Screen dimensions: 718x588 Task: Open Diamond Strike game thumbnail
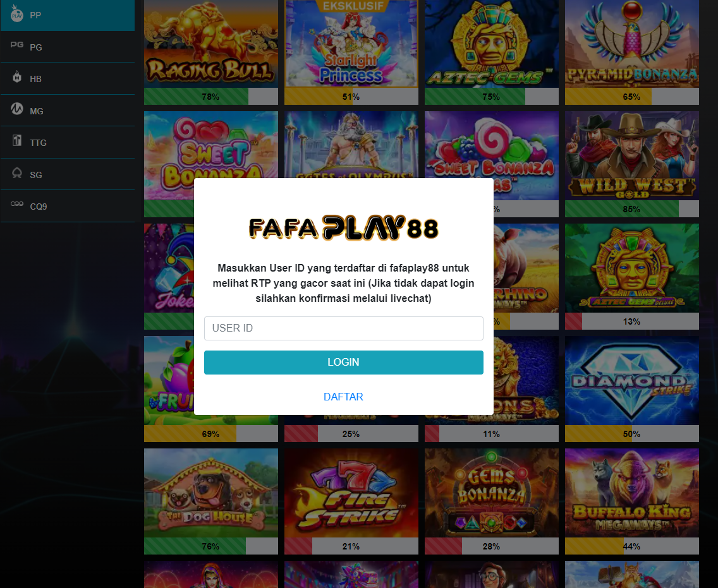632,381
